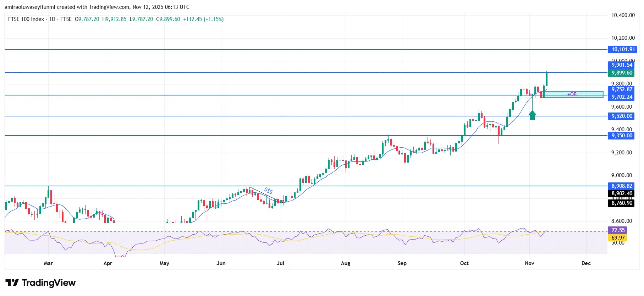Image resolution: width=644 pixels, height=296 pixels.
Task: Click the Nov label on time axis
Action: pos(529,263)
